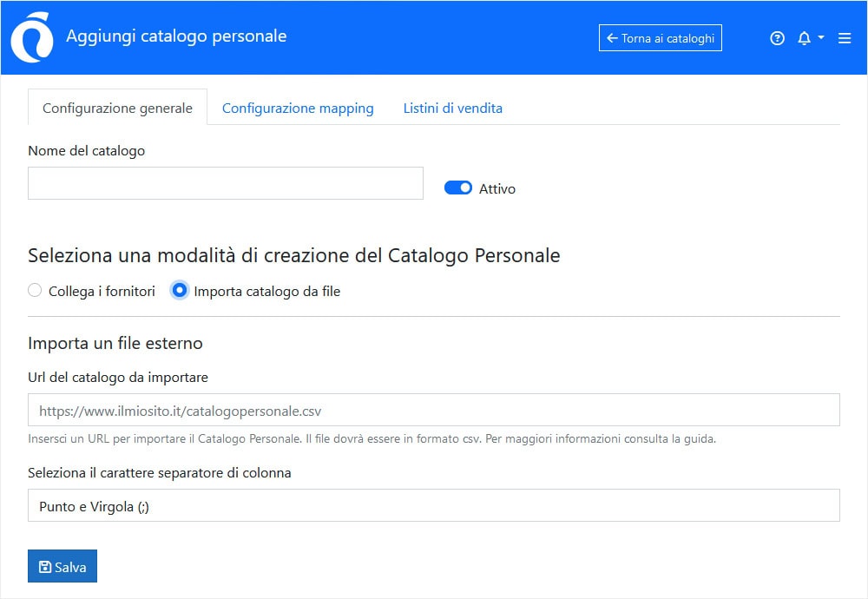Click the Attivo toggle switch icon
868x599 pixels.
click(457, 188)
